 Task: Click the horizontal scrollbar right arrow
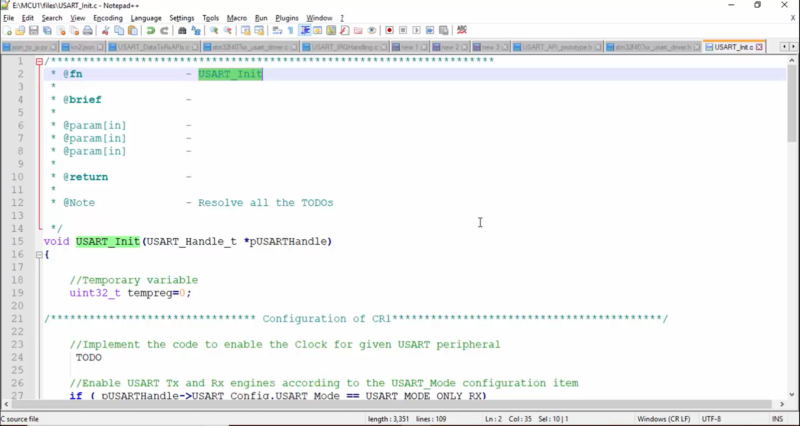[782, 404]
